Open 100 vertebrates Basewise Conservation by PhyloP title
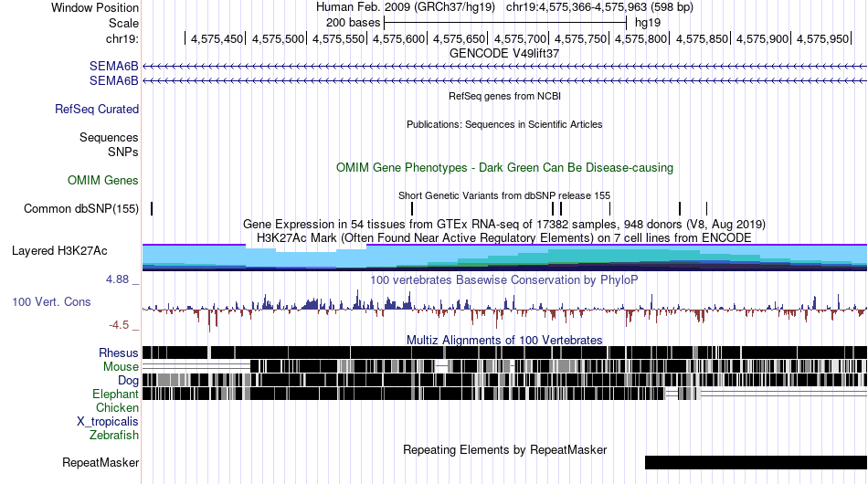 click(x=504, y=279)
